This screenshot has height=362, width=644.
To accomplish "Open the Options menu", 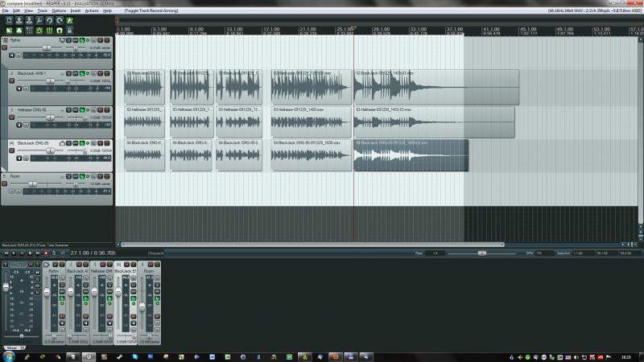I will click(x=58, y=10).
